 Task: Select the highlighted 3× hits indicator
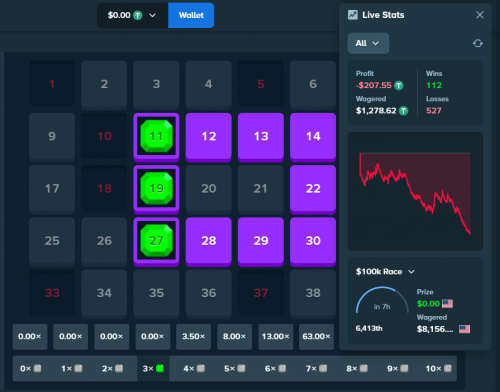coord(153,368)
